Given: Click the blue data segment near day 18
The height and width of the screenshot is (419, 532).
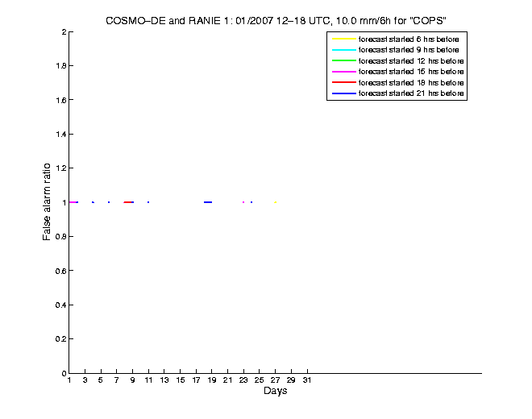Looking at the screenshot, I should pyautogui.click(x=208, y=202).
